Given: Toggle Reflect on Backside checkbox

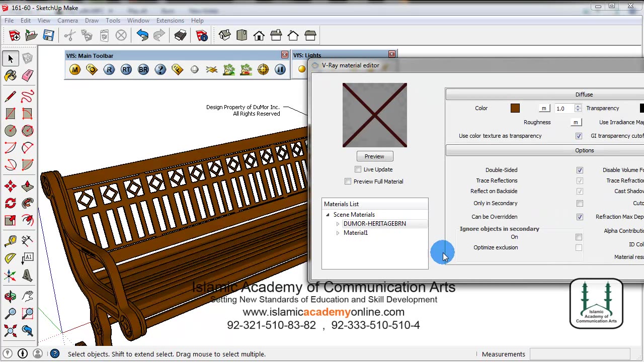Looking at the screenshot, I should [x=580, y=191].
